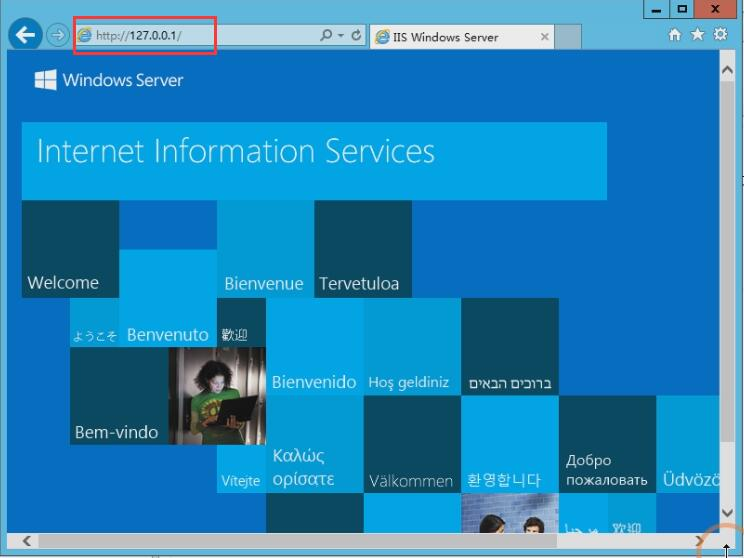Click the vertical scrollbar down arrow

click(x=727, y=512)
